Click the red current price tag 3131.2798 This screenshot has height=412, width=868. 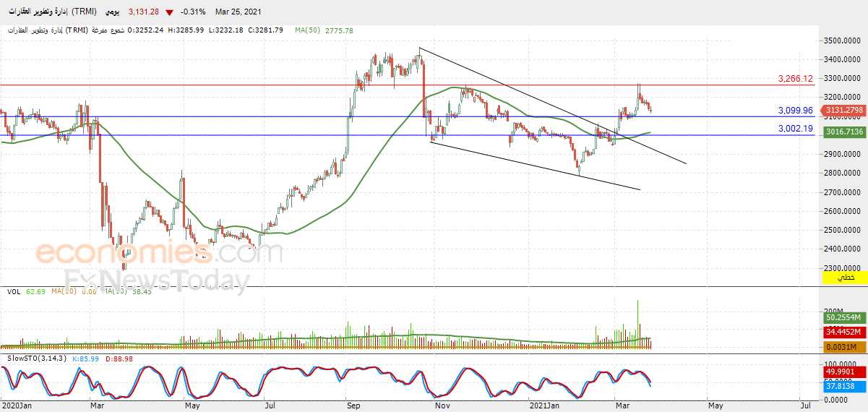(x=844, y=110)
